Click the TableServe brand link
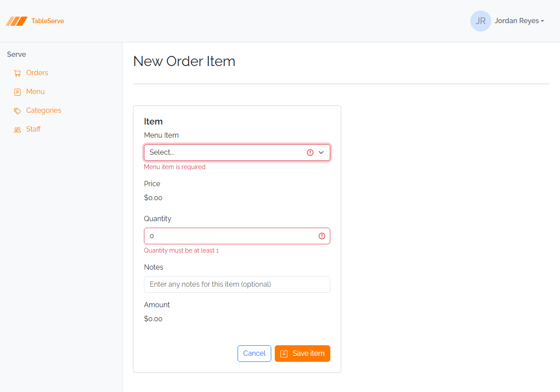The height and width of the screenshot is (392, 560). [35, 21]
